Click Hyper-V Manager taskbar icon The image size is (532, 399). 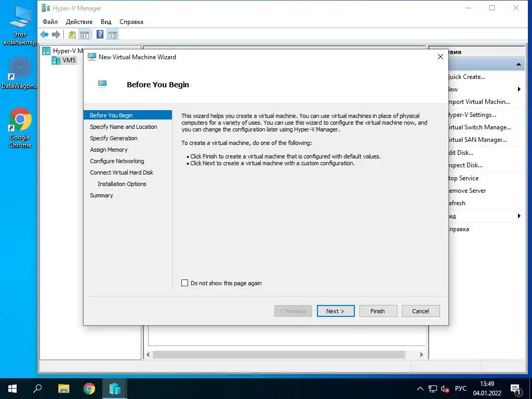[x=115, y=389]
